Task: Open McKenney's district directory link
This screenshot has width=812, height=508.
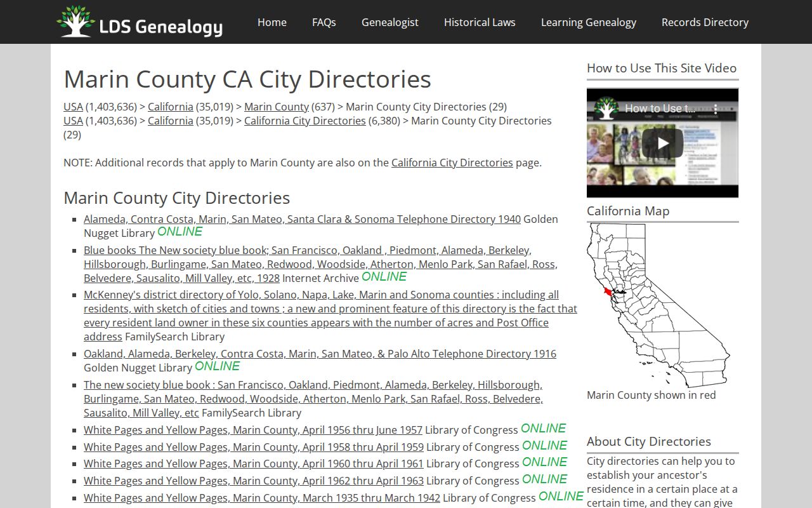Action: (x=331, y=316)
